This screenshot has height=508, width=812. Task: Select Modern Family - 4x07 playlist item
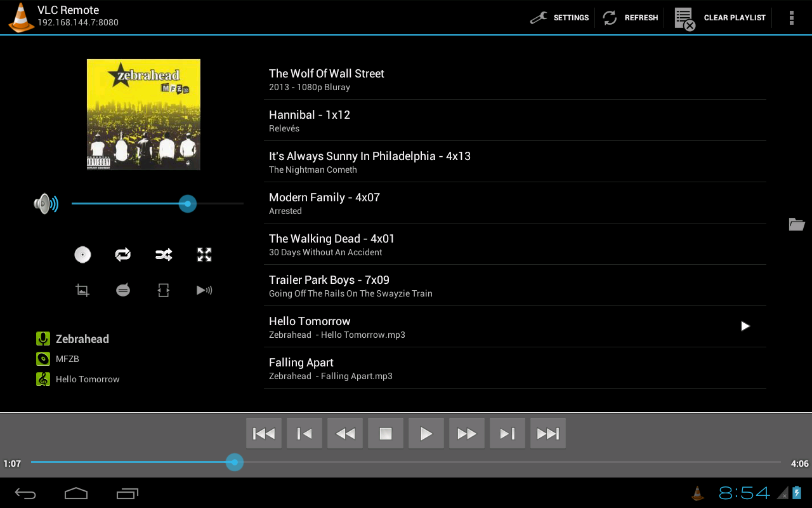515,203
